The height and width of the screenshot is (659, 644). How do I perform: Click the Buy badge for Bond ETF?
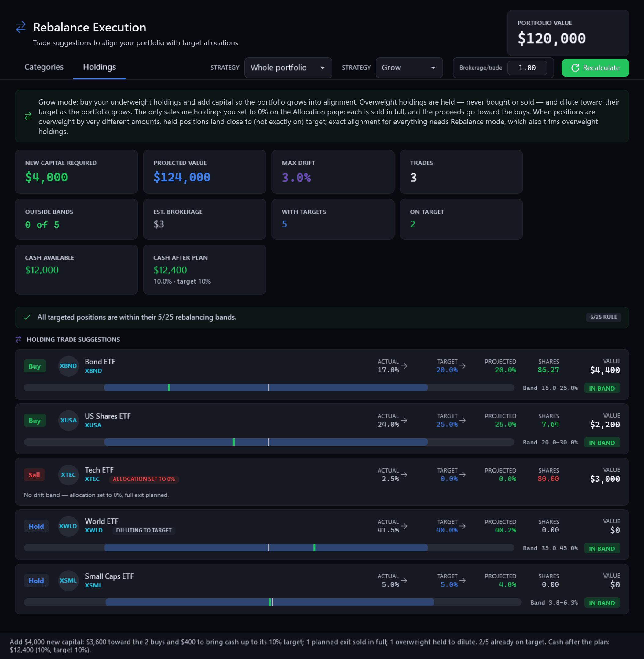click(x=35, y=366)
